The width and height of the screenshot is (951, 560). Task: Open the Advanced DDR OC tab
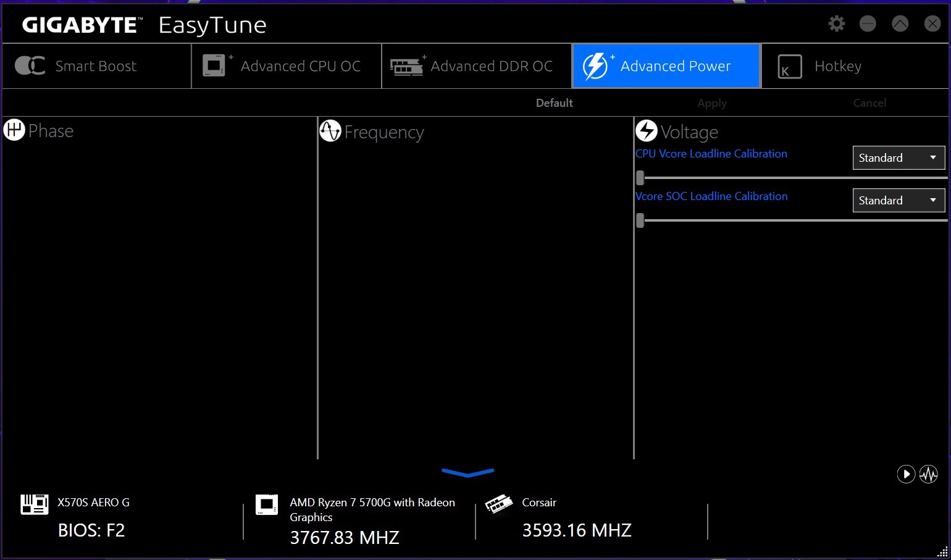[x=477, y=66]
